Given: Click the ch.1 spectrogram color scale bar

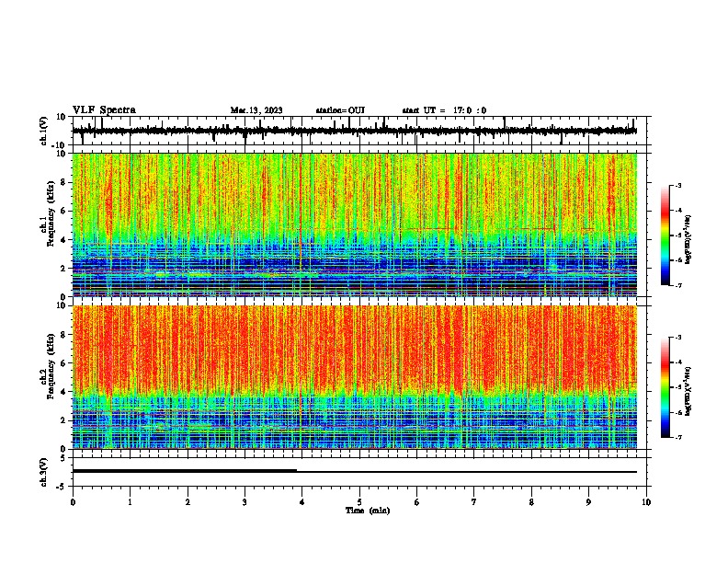Looking at the screenshot, I should tap(665, 236).
